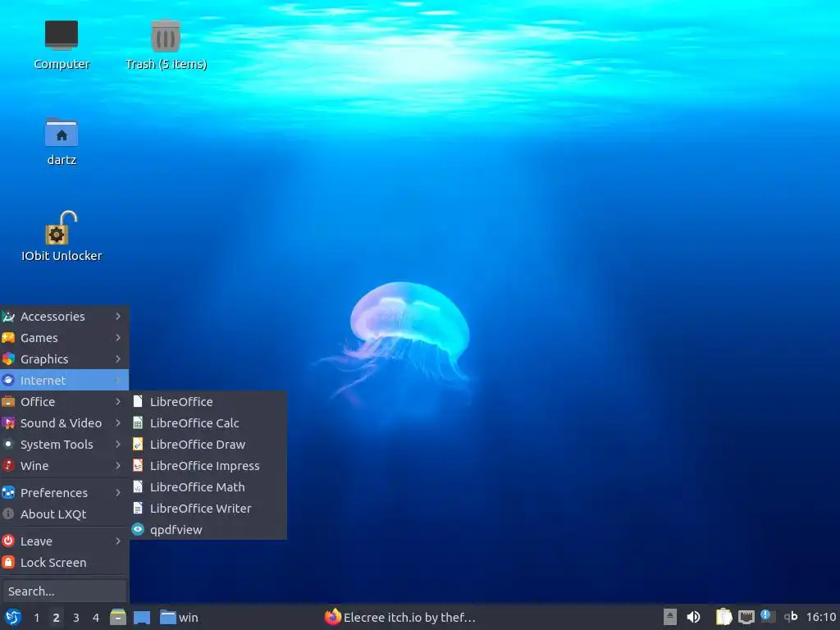Click the LibreOffice Writer document icon
This screenshot has height=630, width=840.
[138, 509]
